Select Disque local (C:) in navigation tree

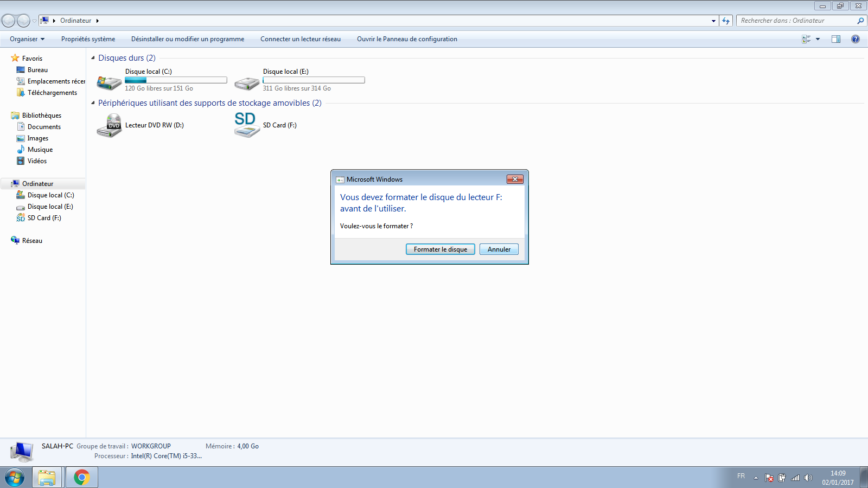point(50,195)
